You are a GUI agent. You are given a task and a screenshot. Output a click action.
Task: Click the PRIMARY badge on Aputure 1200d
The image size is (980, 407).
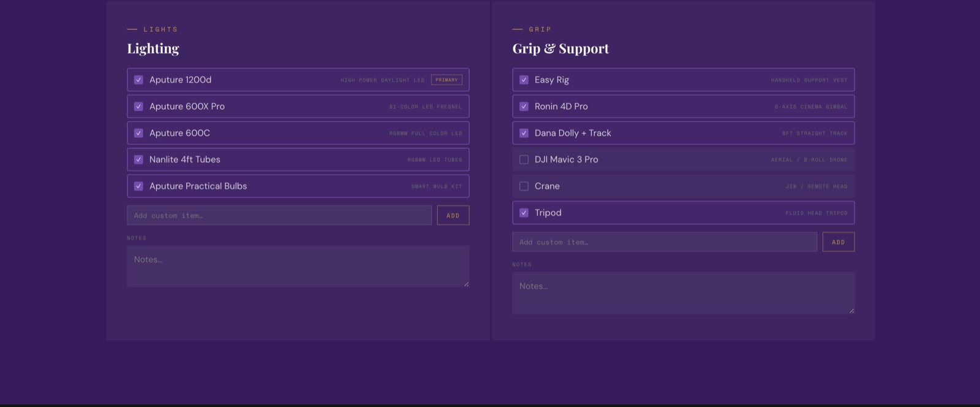(447, 80)
